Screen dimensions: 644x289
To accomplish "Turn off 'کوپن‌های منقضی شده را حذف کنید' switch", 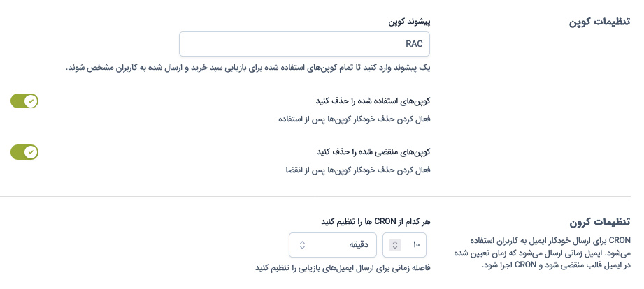I will [x=24, y=152].
